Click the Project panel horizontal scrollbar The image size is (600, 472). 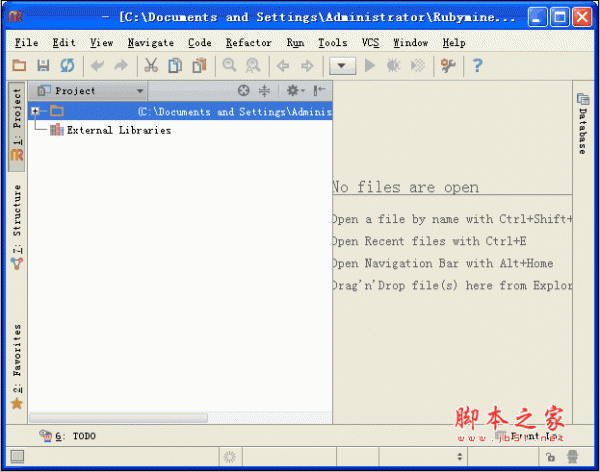pos(118,417)
